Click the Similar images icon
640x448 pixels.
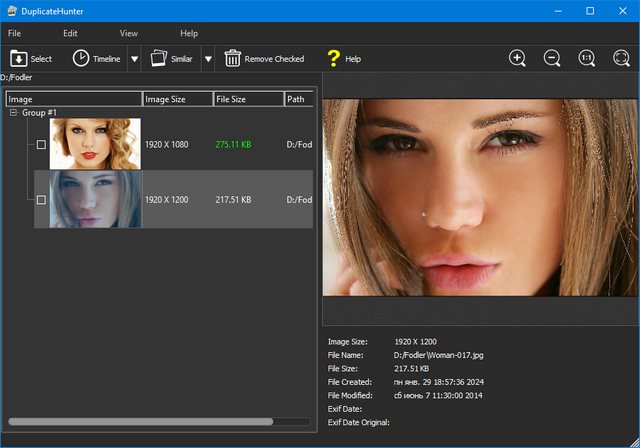[x=158, y=59]
